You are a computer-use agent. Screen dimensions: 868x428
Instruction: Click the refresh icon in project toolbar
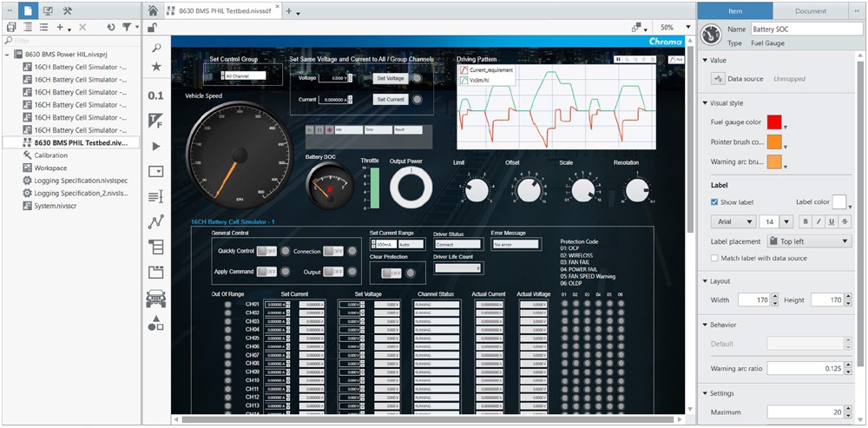click(x=111, y=28)
